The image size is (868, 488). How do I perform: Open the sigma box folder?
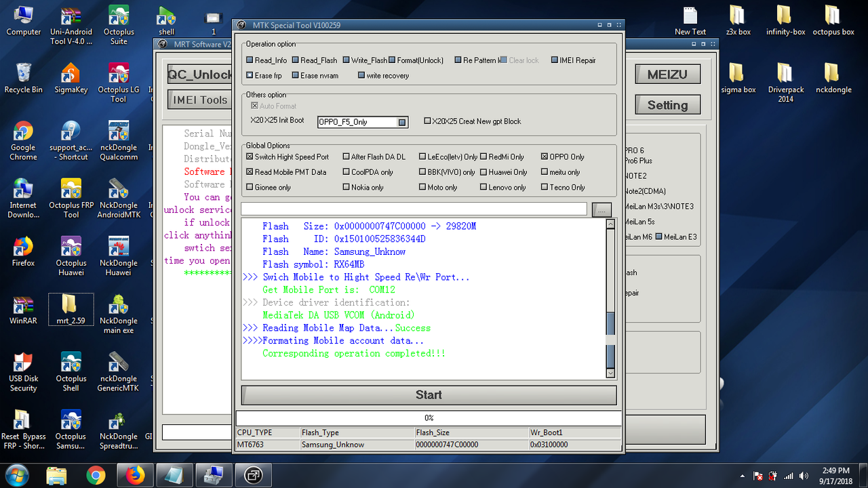tap(738, 78)
